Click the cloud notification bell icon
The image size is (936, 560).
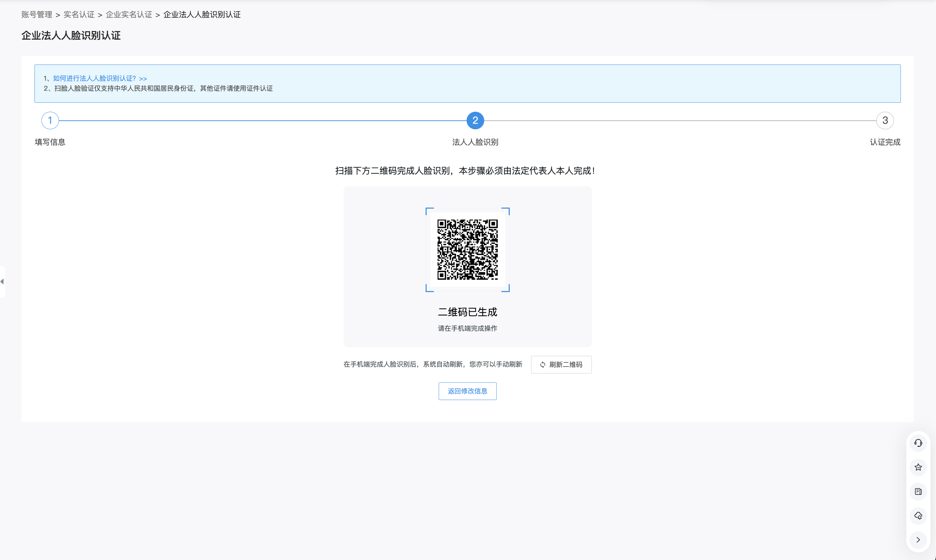pyautogui.click(x=918, y=516)
